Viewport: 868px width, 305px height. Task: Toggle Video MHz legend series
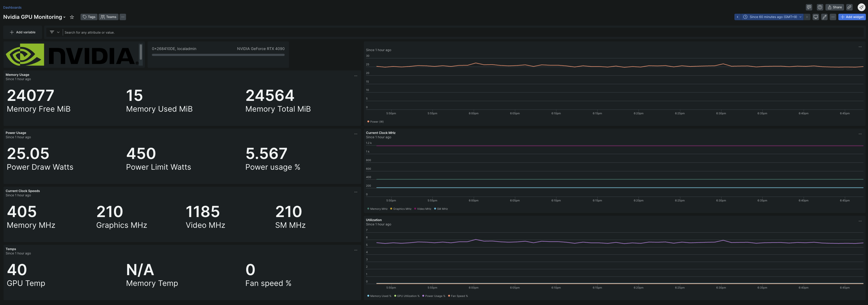tap(424, 209)
